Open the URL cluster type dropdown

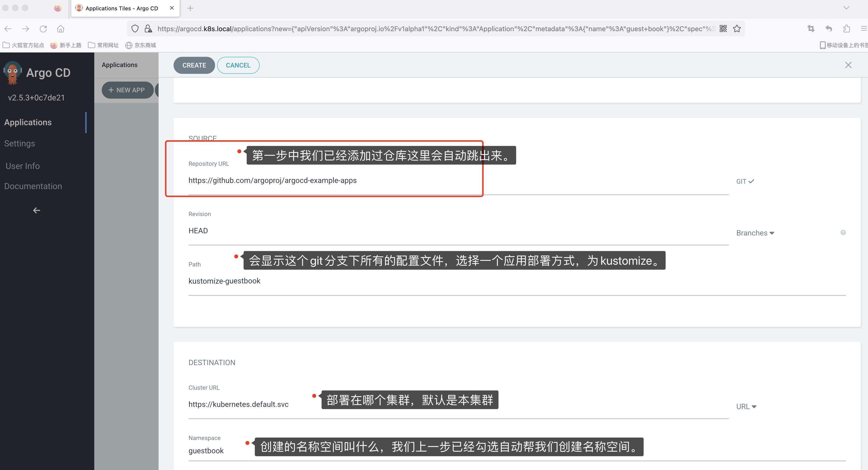[x=746, y=407]
